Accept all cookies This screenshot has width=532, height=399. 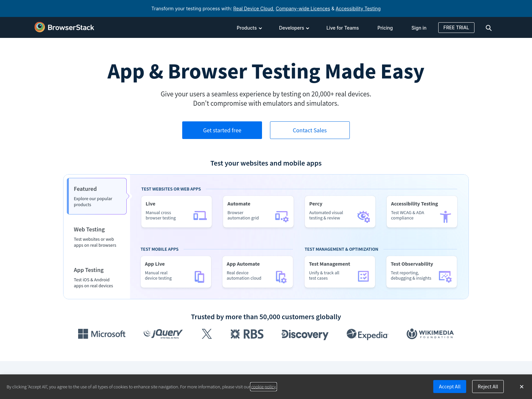[x=450, y=386]
